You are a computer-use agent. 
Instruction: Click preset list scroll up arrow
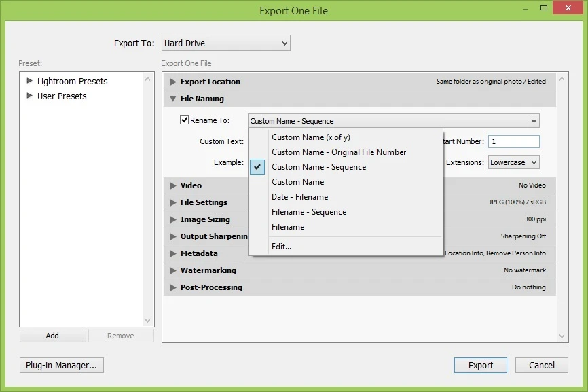click(x=148, y=79)
